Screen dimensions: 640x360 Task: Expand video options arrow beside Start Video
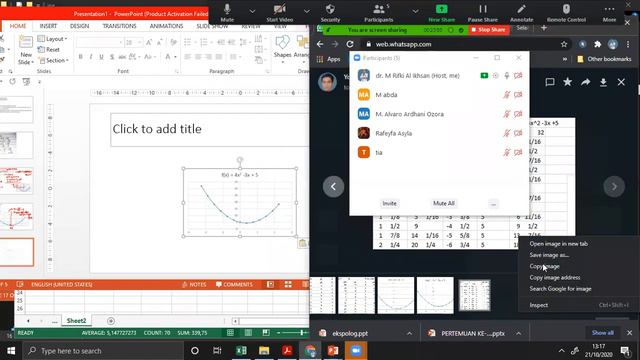(307, 11)
